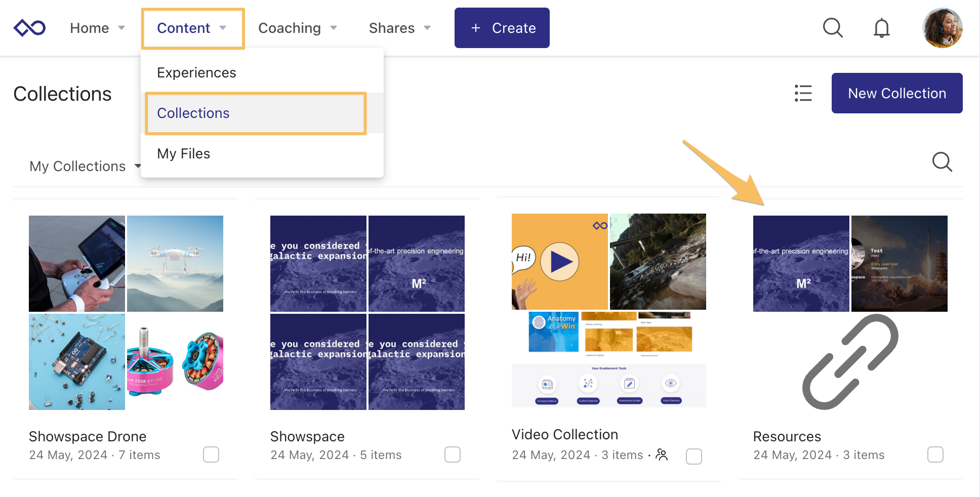Select the Showspace Drone checkbox
The height and width of the screenshot is (497, 980).
coord(211,454)
